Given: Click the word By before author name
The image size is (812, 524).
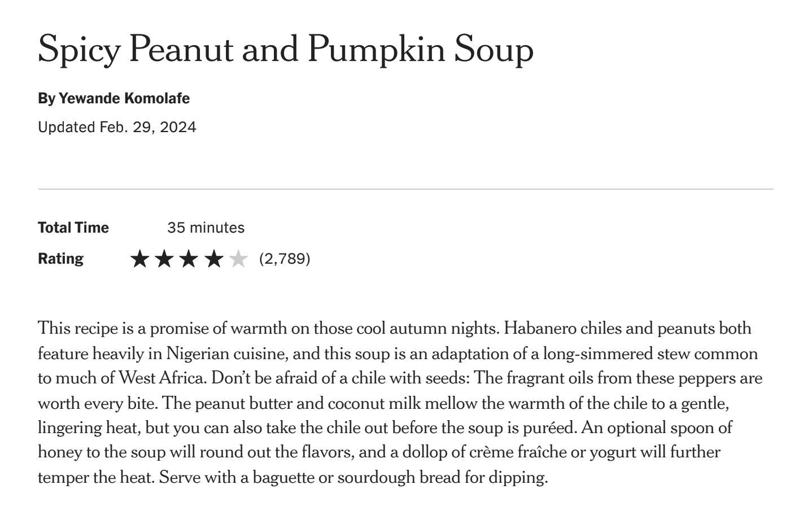Looking at the screenshot, I should point(47,99).
